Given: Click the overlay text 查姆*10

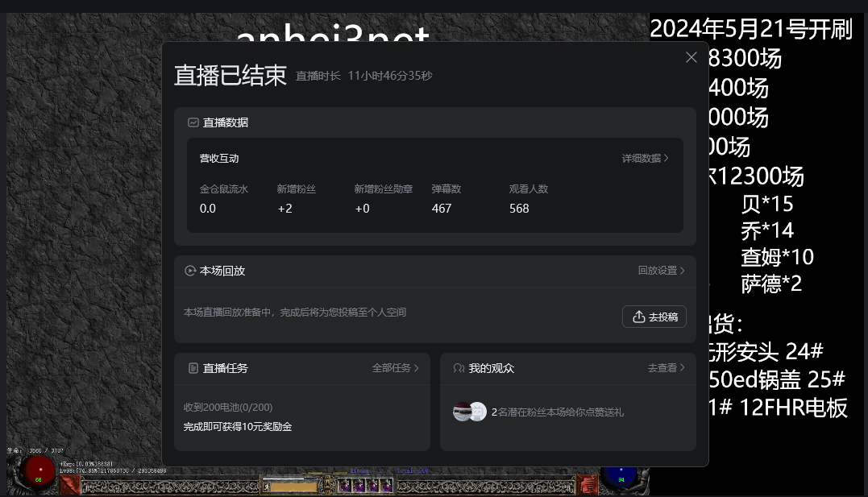Looking at the screenshot, I should click(x=777, y=257).
